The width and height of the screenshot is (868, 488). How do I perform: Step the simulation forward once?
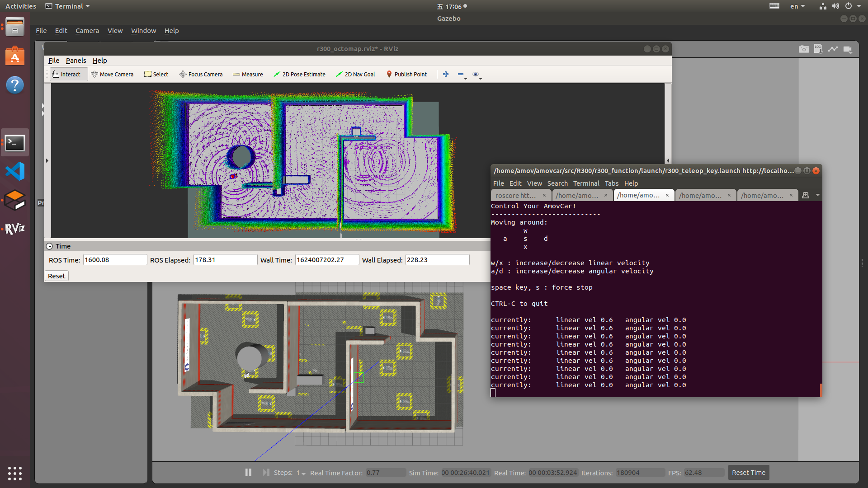pyautogui.click(x=266, y=472)
